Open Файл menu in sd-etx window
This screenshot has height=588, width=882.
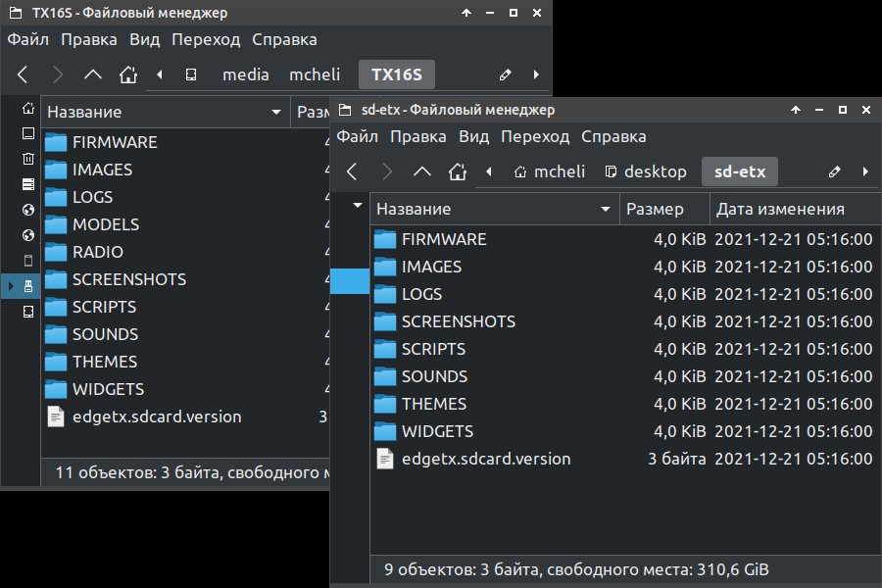click(x=357, y=137)
